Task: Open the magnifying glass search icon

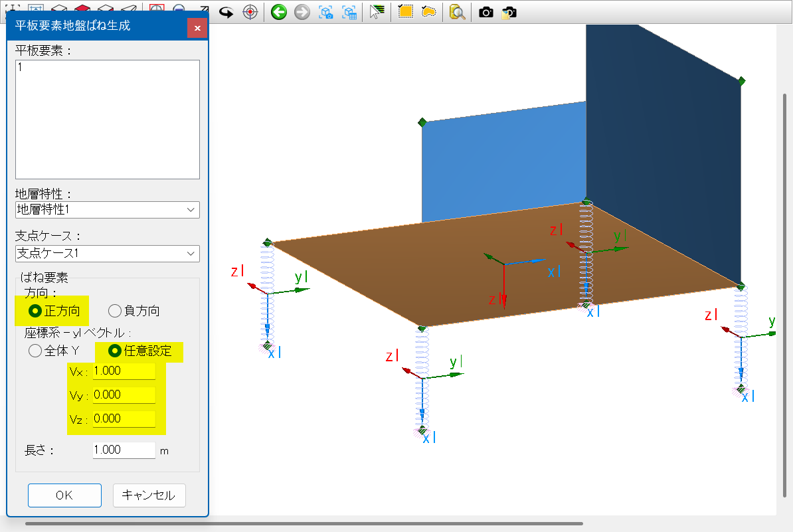Action: (457, 12)
